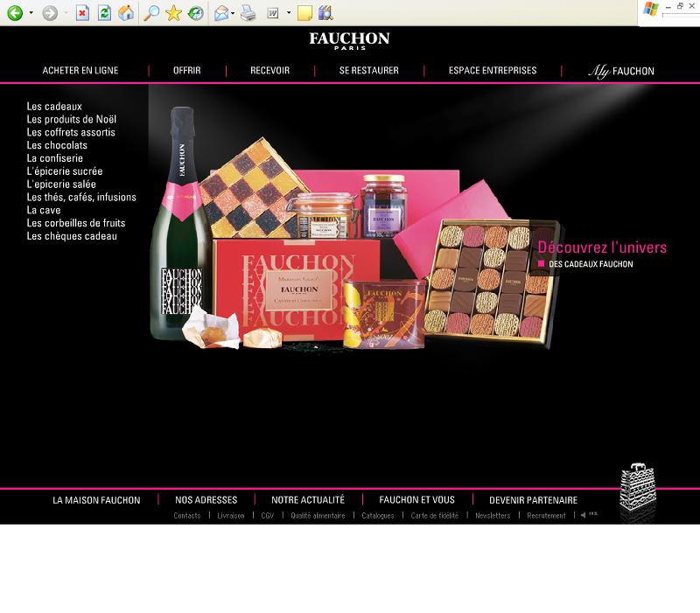Click the Refresh page icon
The width and height of the screenshot is (700, 613).
pos(104,13)
